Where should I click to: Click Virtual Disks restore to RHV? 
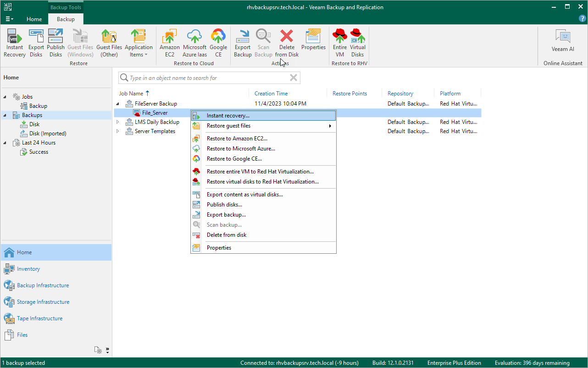coord(358,43)
